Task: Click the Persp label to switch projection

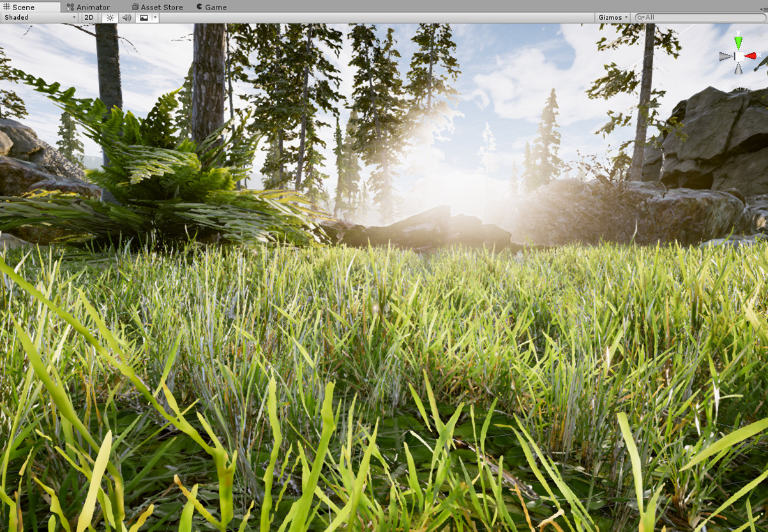Action: 741,87
